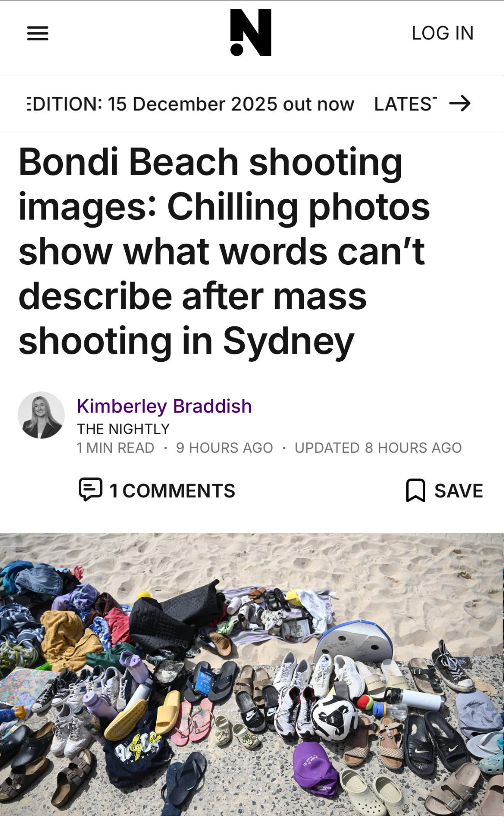This screenshot has height=829, width=504.
Task: Open the 15 December 2025 edition banner
Action: (191, 104)
